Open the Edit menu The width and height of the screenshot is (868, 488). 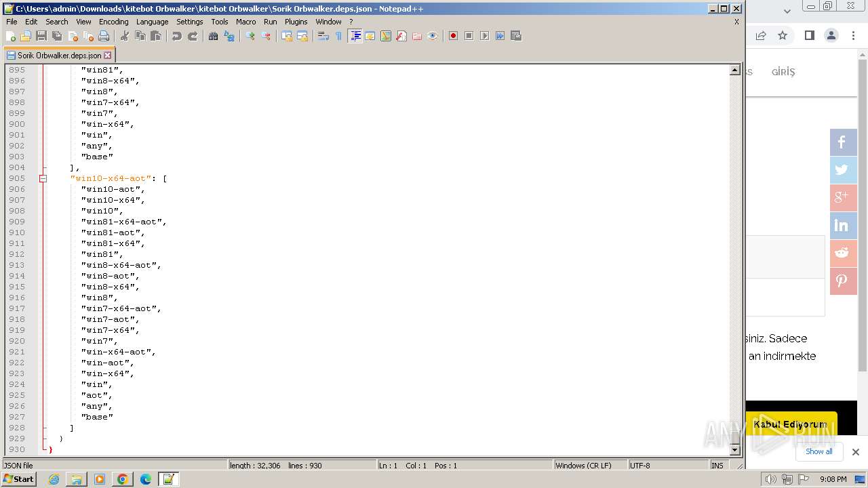pos(31,22)
